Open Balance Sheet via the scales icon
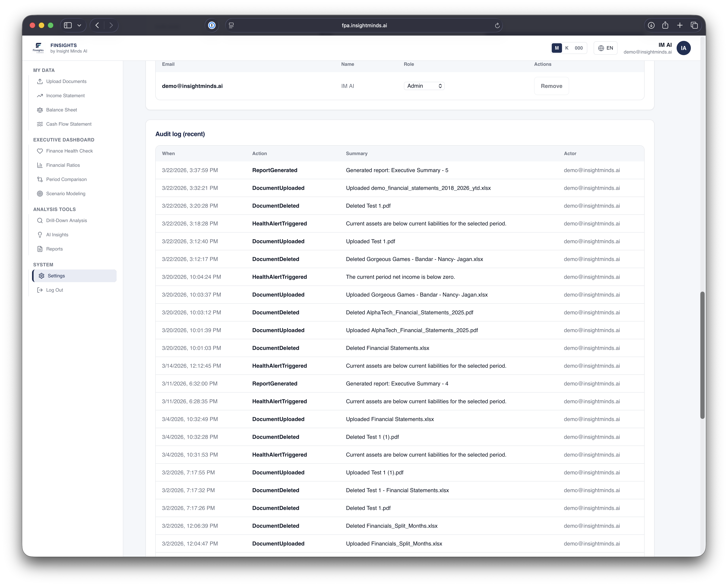 (x=40, y=110)
